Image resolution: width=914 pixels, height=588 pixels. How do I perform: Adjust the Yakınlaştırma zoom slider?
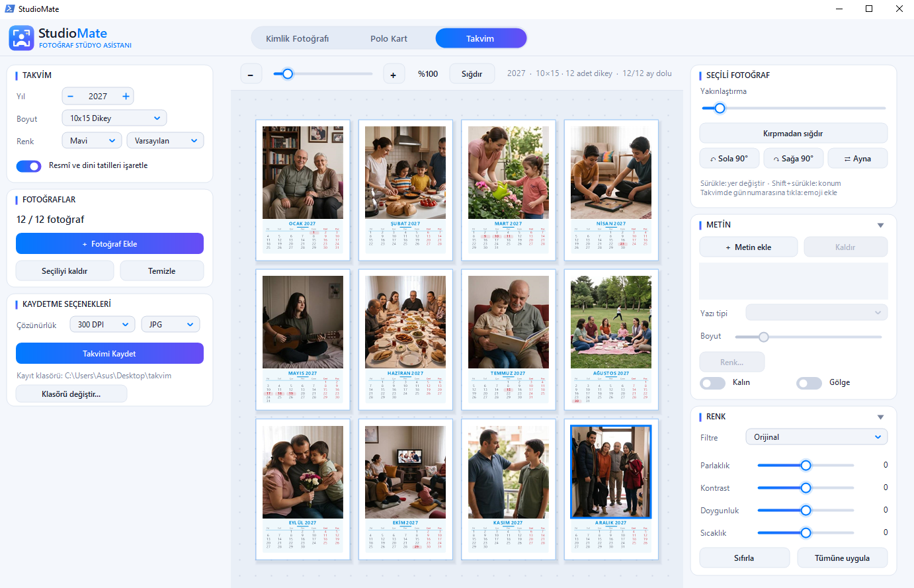coord(793,108)
